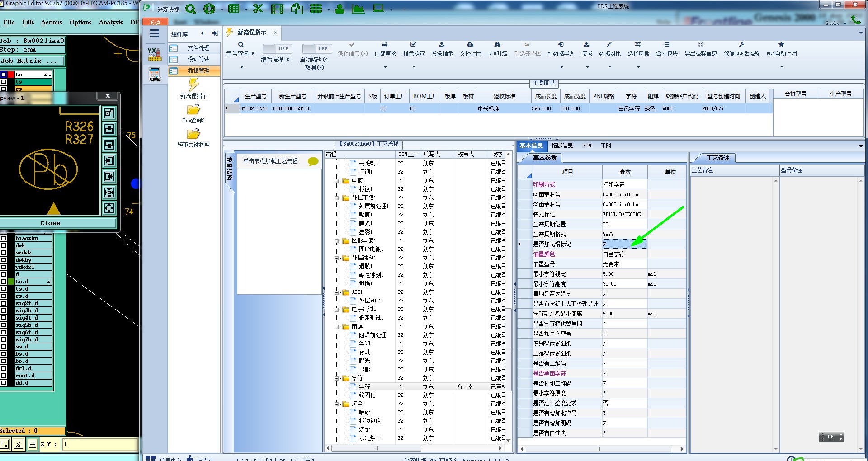Open dropdown arrow under MI数据导入
Viewport: 868px width, 461px height.
(x=561, y=67)
